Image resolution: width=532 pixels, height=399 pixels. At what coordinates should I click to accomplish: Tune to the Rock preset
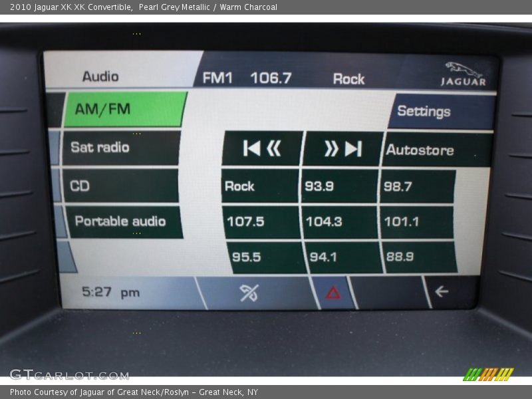click(x=259, y=186)
